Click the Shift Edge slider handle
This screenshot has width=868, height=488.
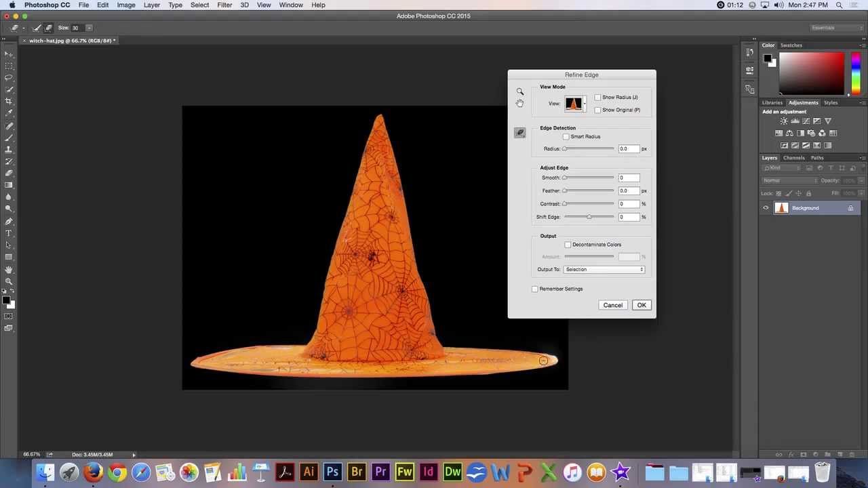[589, 217]
